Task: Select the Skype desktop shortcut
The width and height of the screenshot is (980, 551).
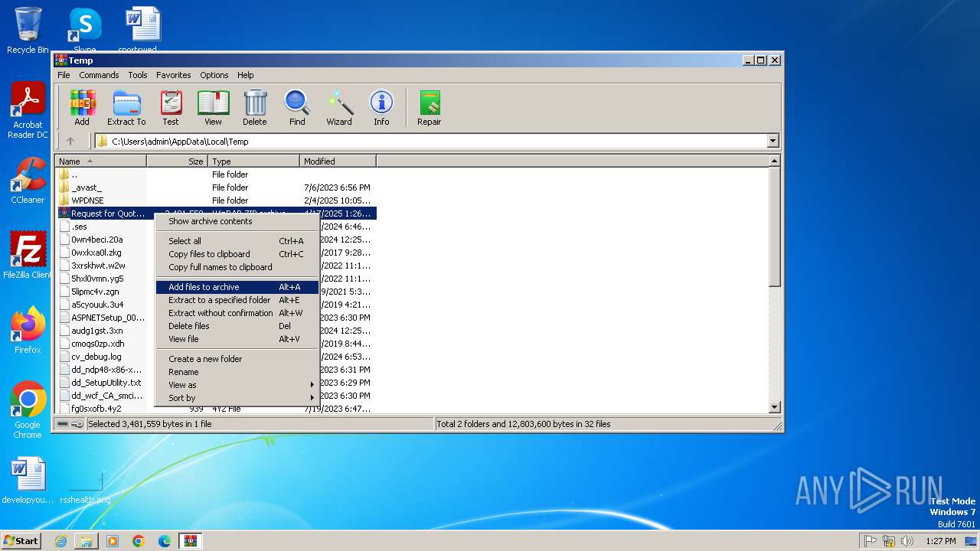Action: [84, 29]
